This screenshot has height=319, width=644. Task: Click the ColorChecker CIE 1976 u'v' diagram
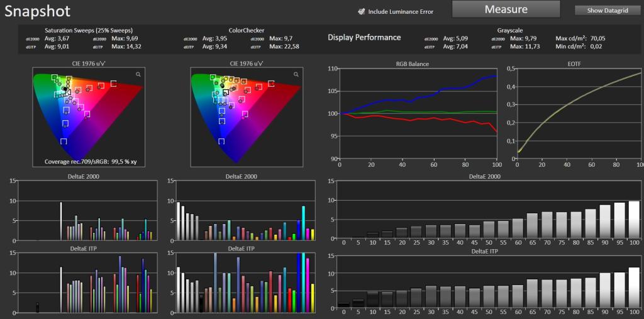(x=246, y=117)
